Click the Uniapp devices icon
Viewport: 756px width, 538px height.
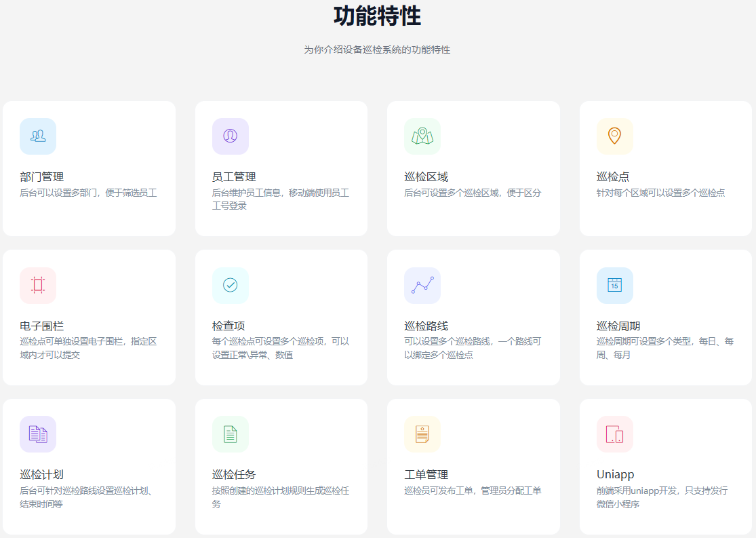pos(614,434)
